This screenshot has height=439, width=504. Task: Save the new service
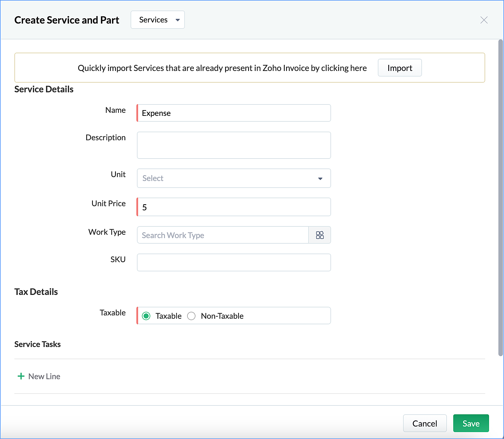pos(471,423)
